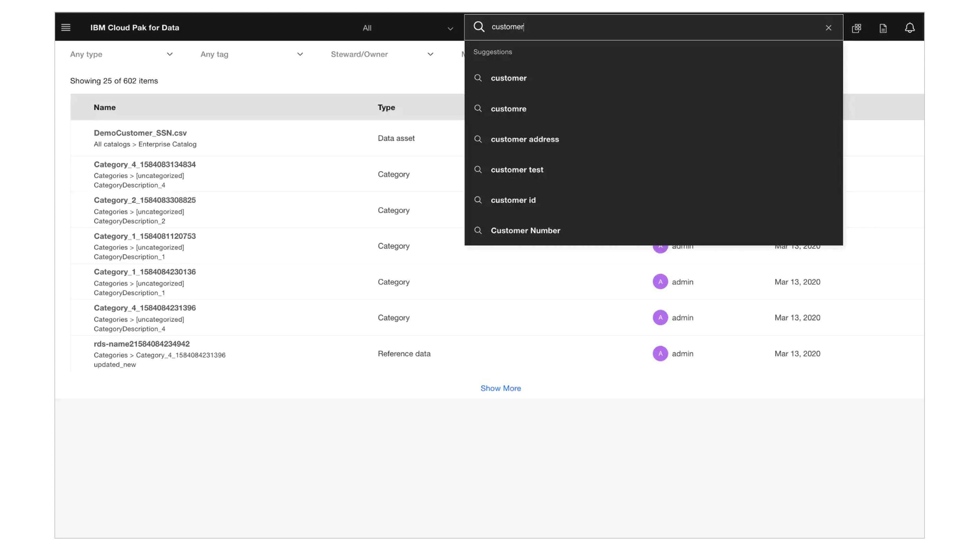
Task: Select the admin avatar next to Category_1_1584084230136
Action: coord(660,281)
